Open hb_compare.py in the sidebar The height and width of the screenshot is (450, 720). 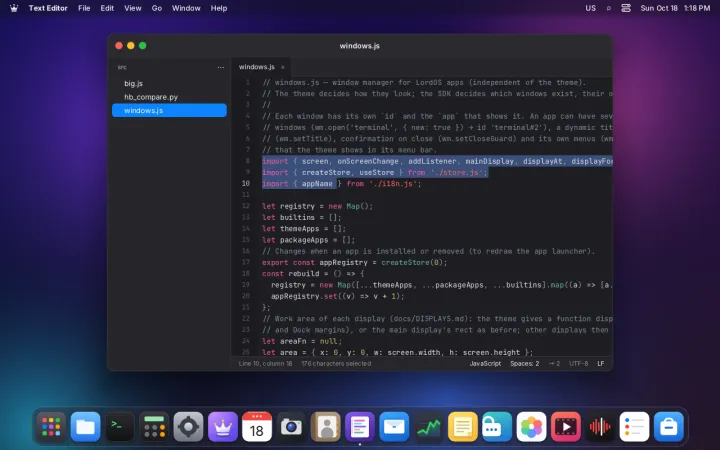pyautogui.click(x=169, y=97)
